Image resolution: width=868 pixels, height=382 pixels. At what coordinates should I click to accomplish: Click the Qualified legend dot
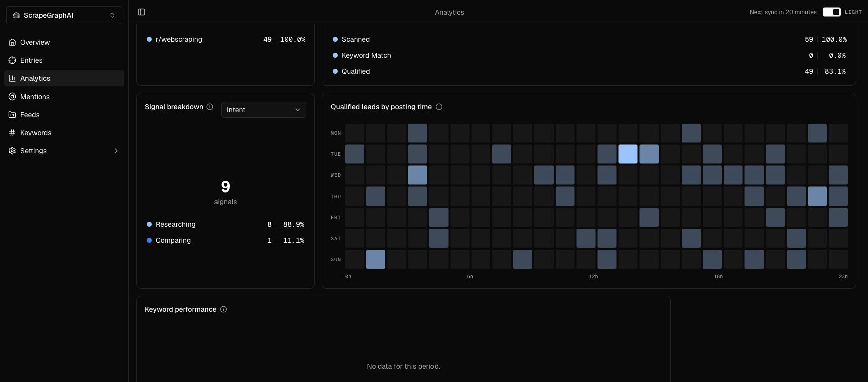pos(335,71)
